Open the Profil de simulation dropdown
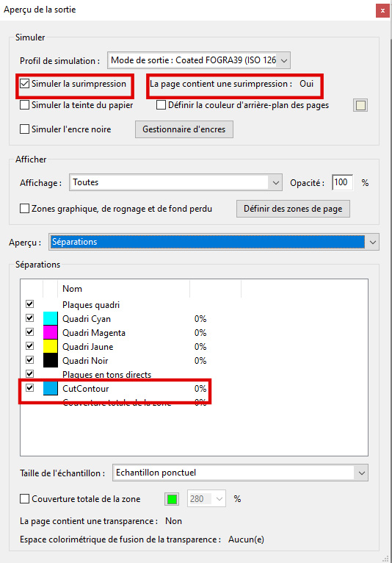Screen dimensions: 392x563 199,60
